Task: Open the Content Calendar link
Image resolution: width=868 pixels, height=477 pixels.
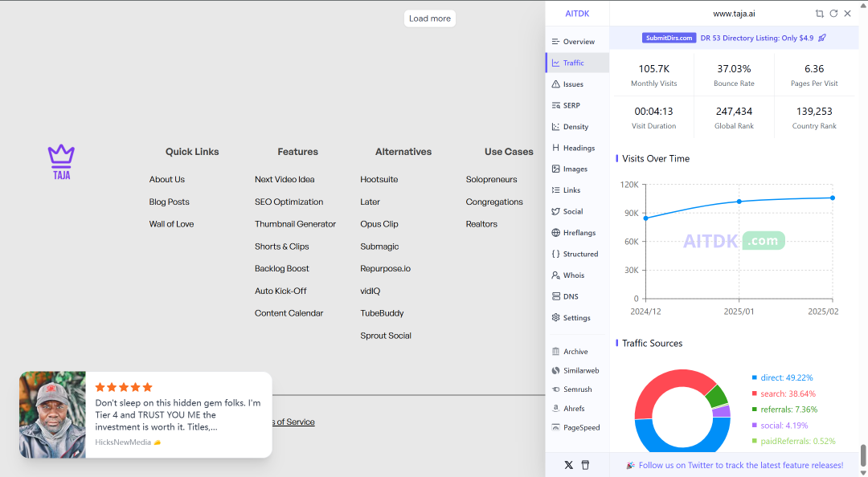Action: (x=289, y=313)
